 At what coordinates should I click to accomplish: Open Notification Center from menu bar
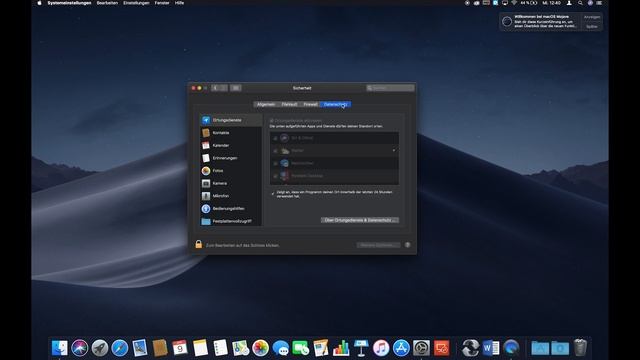tap(599, 3)
